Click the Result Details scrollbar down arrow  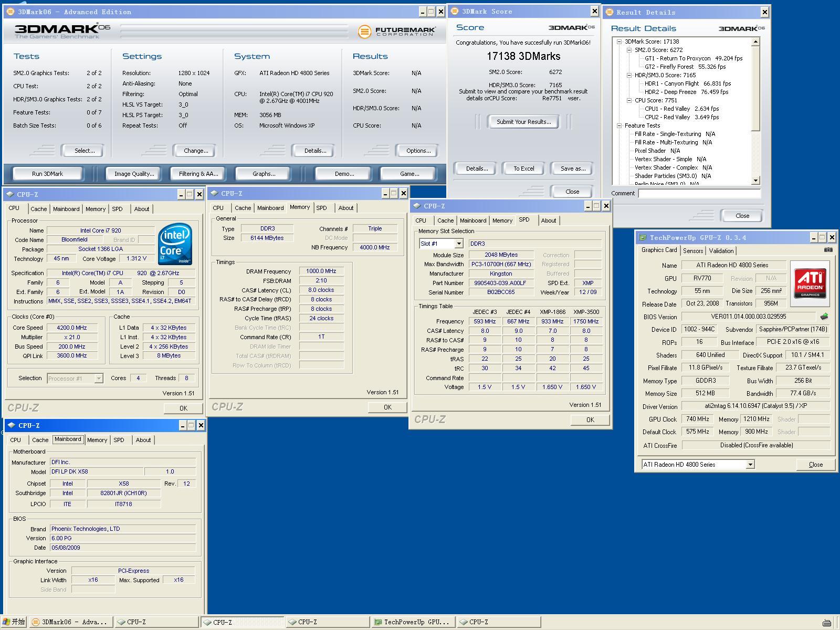[755, 181]
